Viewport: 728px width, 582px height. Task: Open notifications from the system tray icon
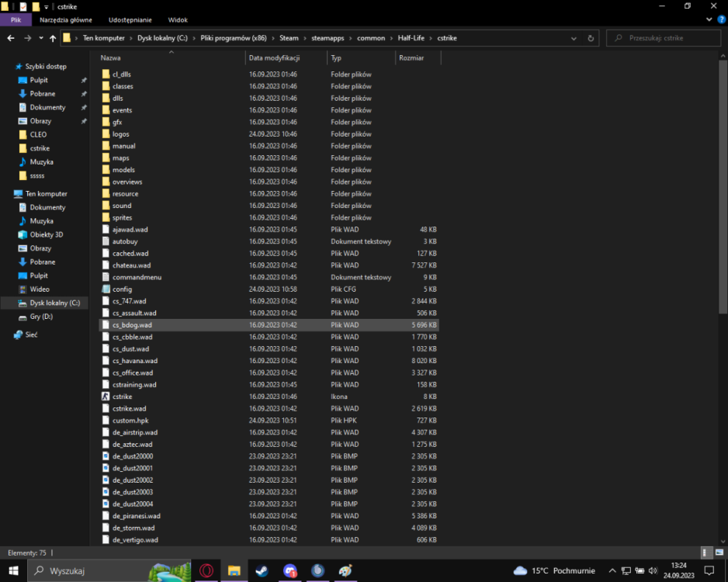(x=709, y=571)
